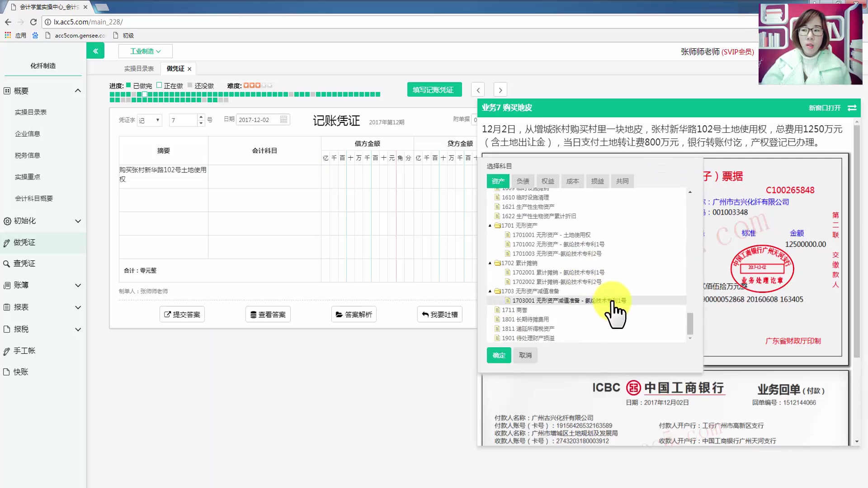Image resolution: width=868 pixels, height=488 pixels.
Task: Open the 报税 tax filing icon
Action: click(x=7, y=329)
